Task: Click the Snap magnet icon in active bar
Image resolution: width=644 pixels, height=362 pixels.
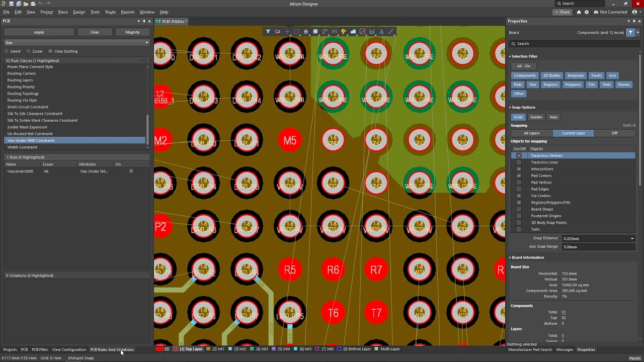Action: coord(277,32)
